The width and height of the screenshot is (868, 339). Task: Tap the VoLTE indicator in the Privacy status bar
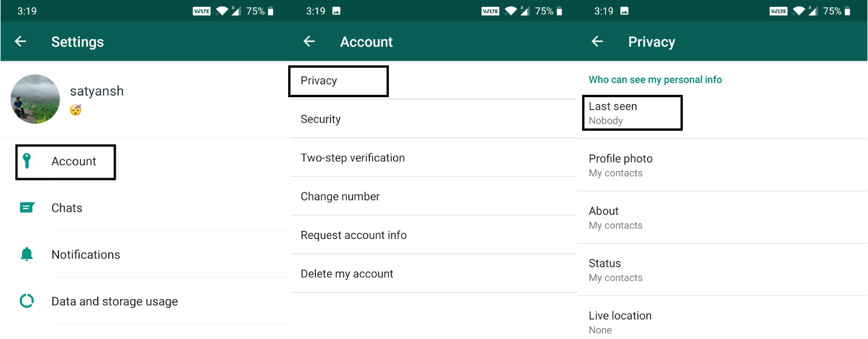(x=778, y=11)
